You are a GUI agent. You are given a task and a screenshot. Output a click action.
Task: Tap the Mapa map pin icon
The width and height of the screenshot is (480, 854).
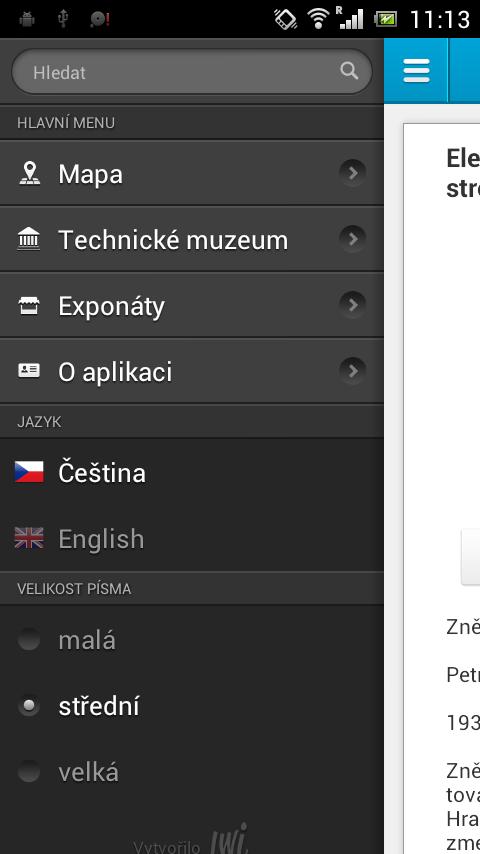pyautogui.click(x=29, y=173)
